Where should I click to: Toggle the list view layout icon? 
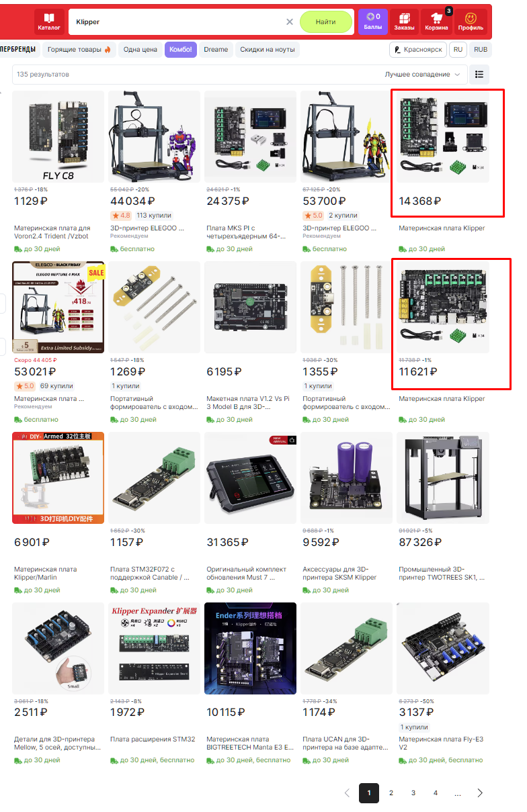pos(479,75)
